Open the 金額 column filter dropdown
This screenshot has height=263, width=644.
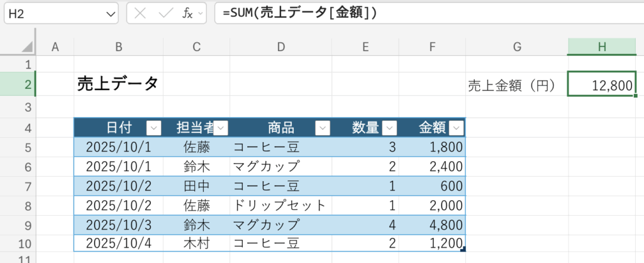(457, 128)
